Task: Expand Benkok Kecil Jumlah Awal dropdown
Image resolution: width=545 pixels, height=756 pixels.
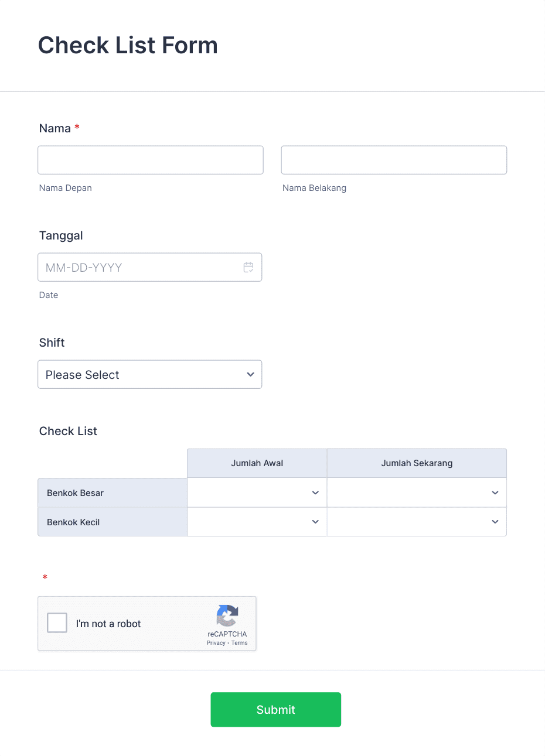Action: (257, 522)
